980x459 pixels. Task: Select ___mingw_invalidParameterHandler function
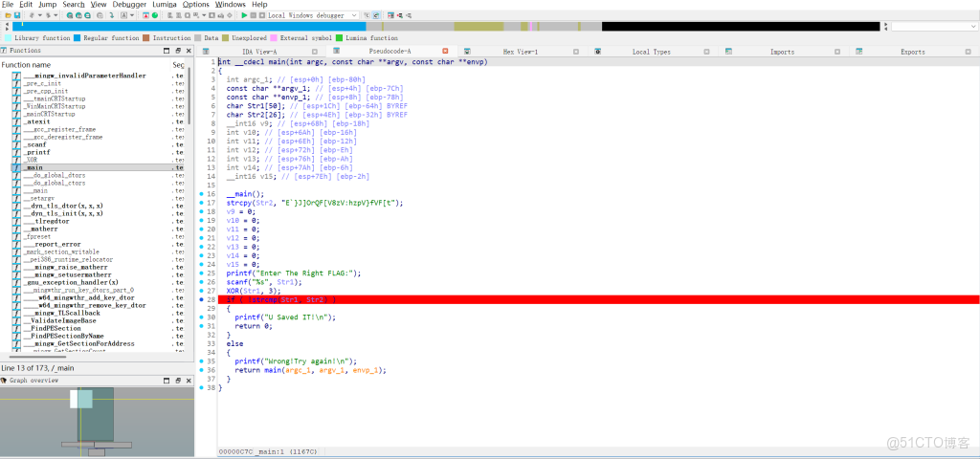[x=99, y=76]
